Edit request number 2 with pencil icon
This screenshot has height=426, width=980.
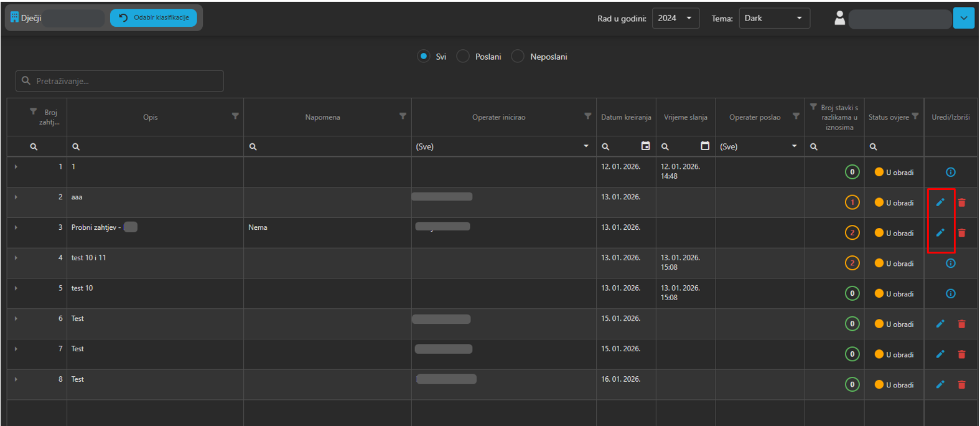point(940,202)
